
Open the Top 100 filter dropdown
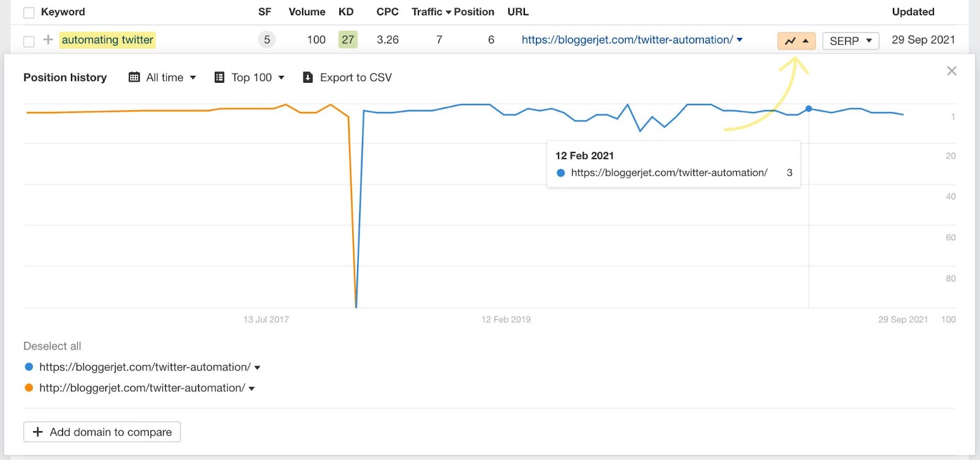point(251,77)
